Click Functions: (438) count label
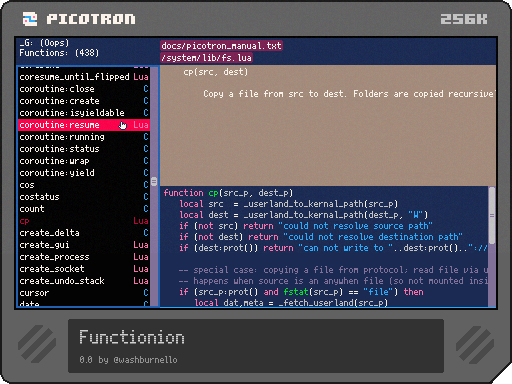The image size is (512, 384). click(x=59, y=53)
